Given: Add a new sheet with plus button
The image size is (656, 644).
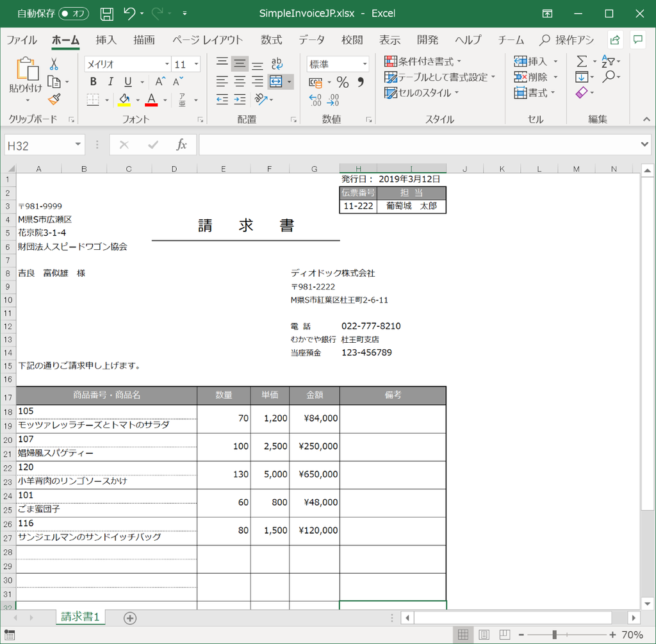Looking at the screenshot, I should [x=130, y=618].
